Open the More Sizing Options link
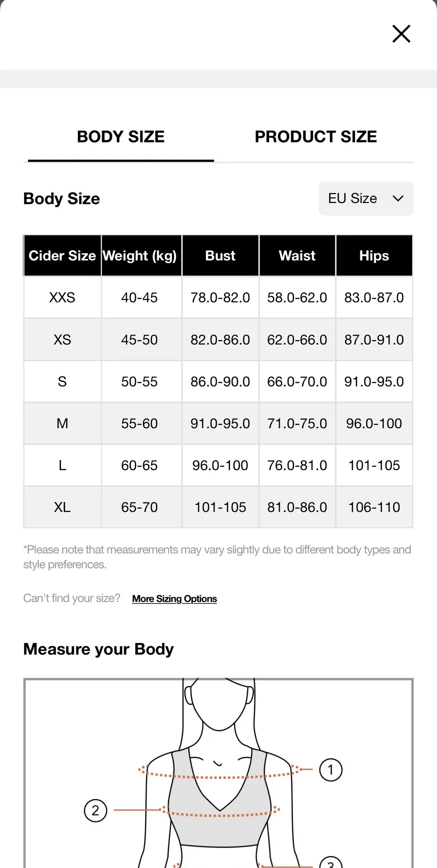The image size is (437, 868). (175, 599)
